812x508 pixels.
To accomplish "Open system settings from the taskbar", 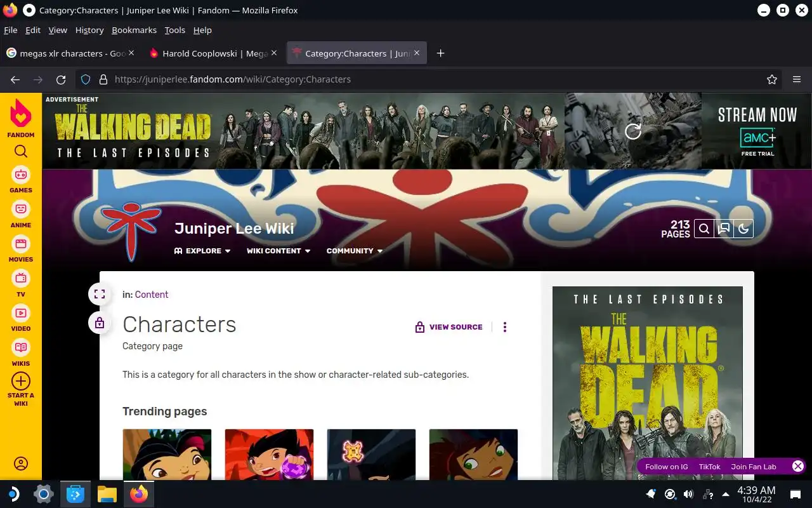I will 44,493.
